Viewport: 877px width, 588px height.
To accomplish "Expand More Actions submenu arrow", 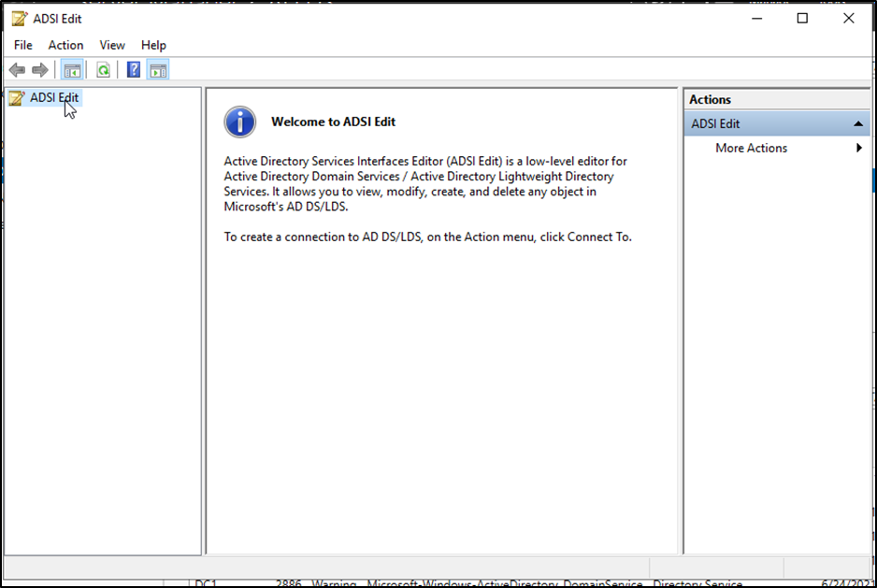I will click(x=858, y=148).
